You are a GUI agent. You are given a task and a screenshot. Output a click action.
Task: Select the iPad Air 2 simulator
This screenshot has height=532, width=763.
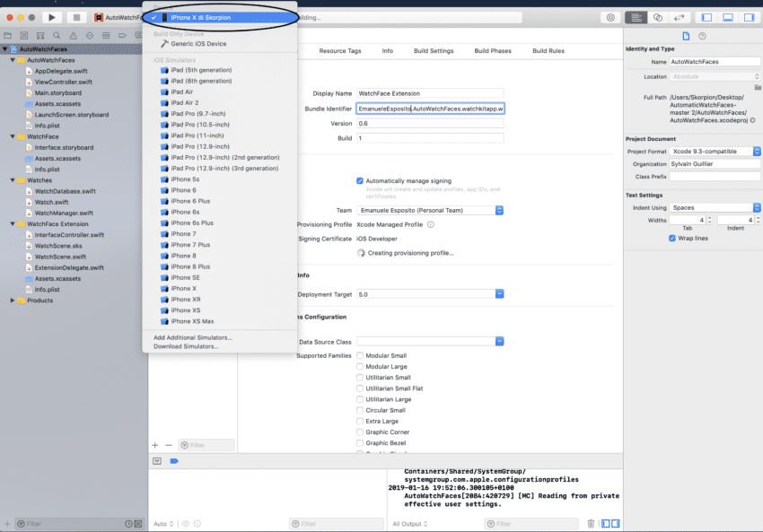[x=220, y=102]
